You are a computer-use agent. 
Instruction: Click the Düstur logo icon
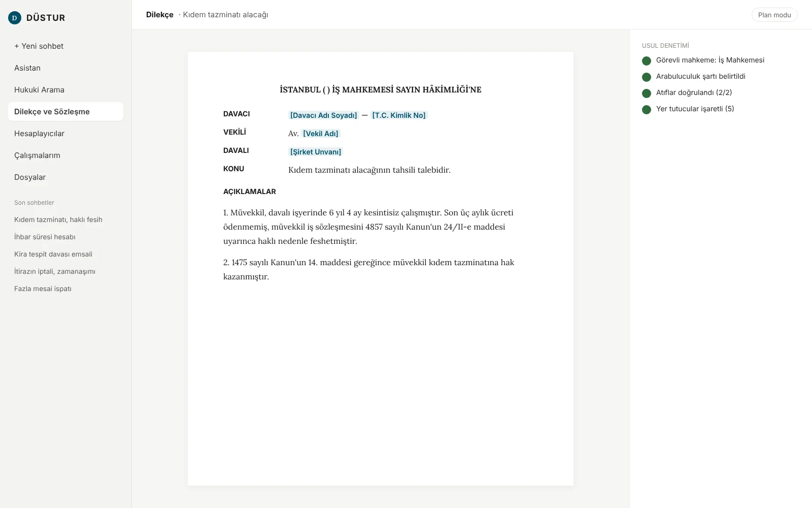(15, 18)
